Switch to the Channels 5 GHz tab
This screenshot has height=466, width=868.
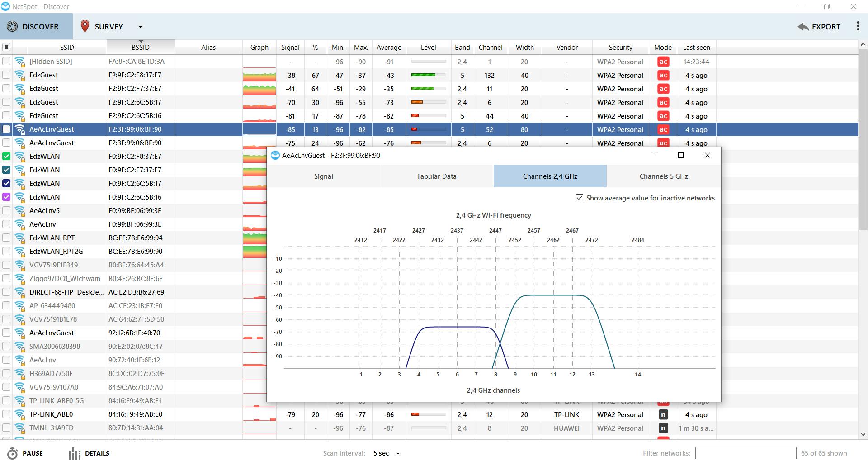point(664,176)
